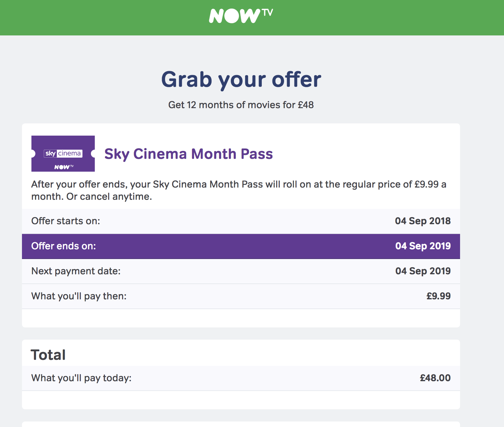Select the What you'll pay today row
The width and height of the screenshot is (504, 427).
(x=241, y=378)
